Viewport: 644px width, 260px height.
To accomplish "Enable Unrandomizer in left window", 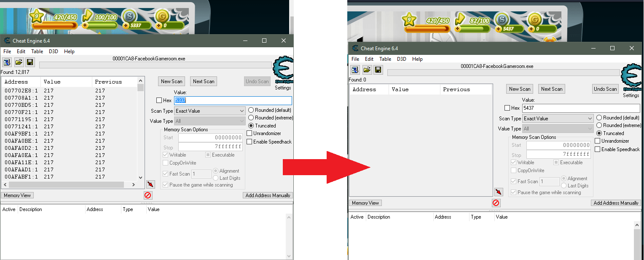I will (x=250, y=133).
